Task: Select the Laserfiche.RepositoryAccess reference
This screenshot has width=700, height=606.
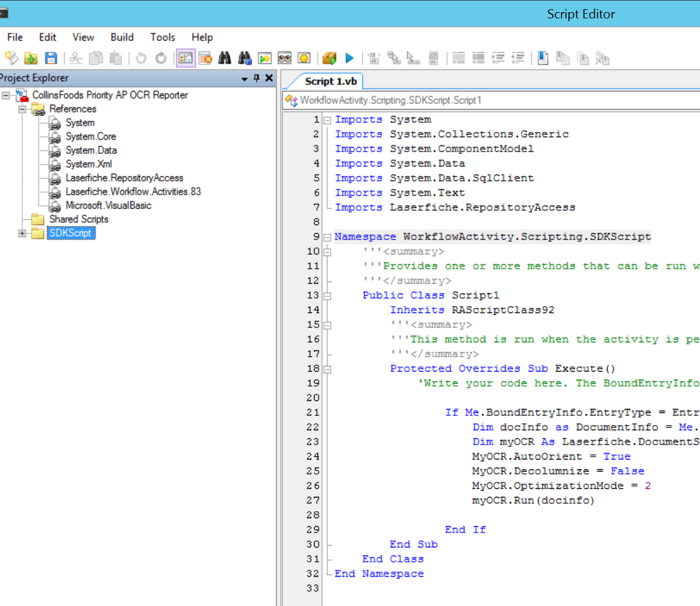Action: pos(124,178)
